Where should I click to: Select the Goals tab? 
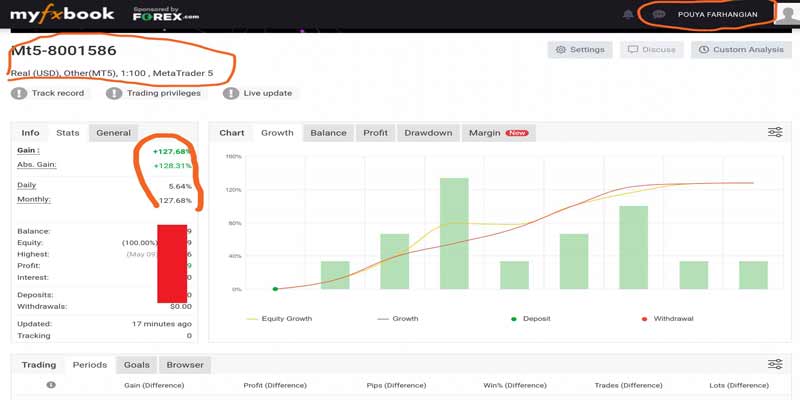(x=137, y=365)
